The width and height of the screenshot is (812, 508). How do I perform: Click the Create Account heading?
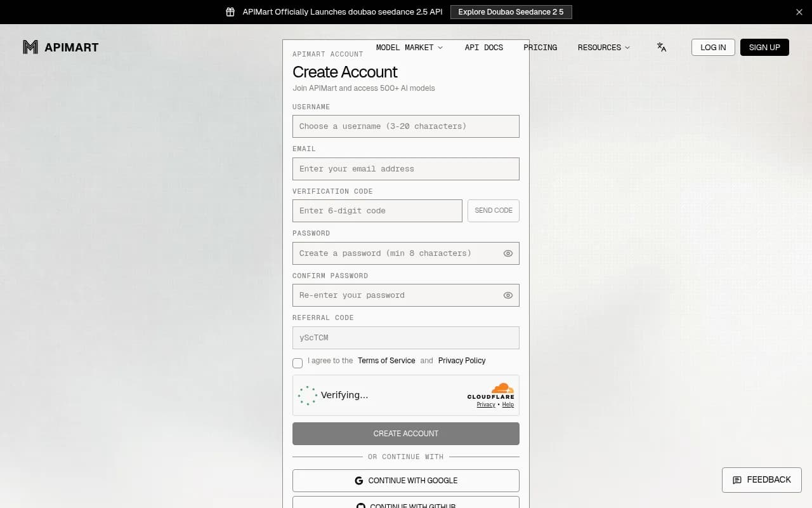pyautogui.click(x=345, y=72)
